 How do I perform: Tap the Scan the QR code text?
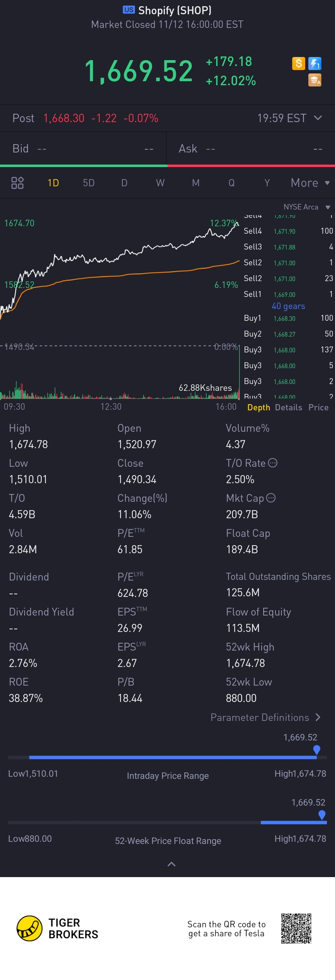click(226, 929)
